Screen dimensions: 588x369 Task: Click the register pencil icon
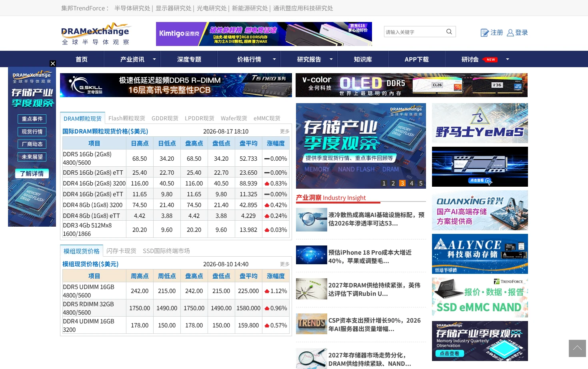484,33
